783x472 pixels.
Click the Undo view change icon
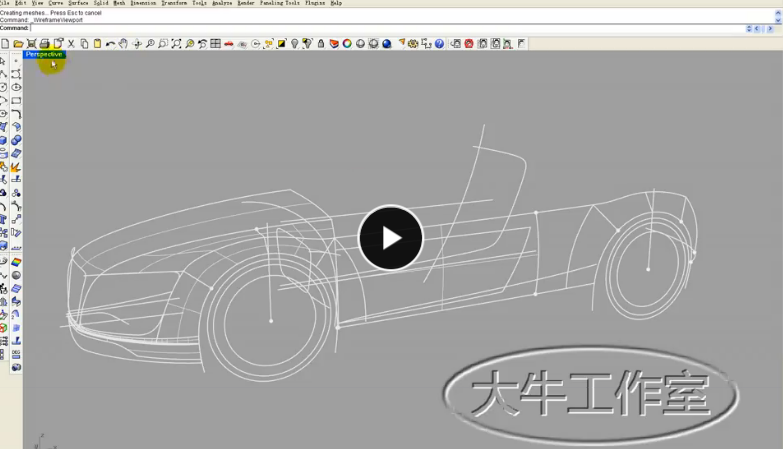point(202,44)
